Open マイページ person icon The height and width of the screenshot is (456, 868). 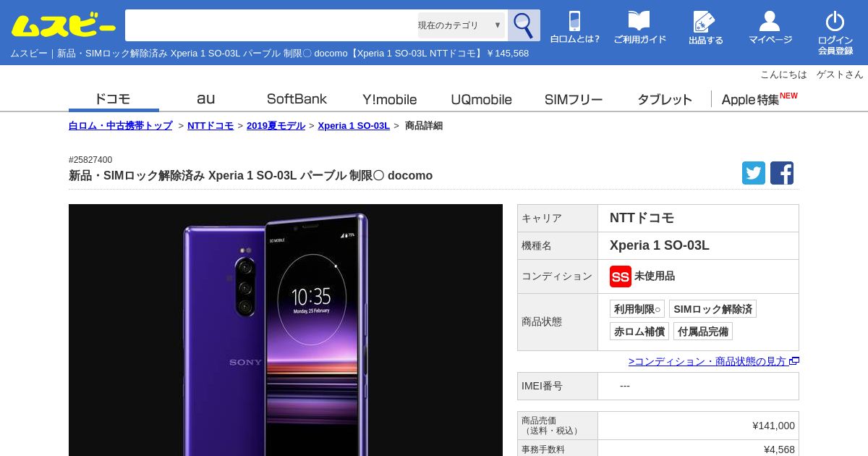click(x=770, y=28)
